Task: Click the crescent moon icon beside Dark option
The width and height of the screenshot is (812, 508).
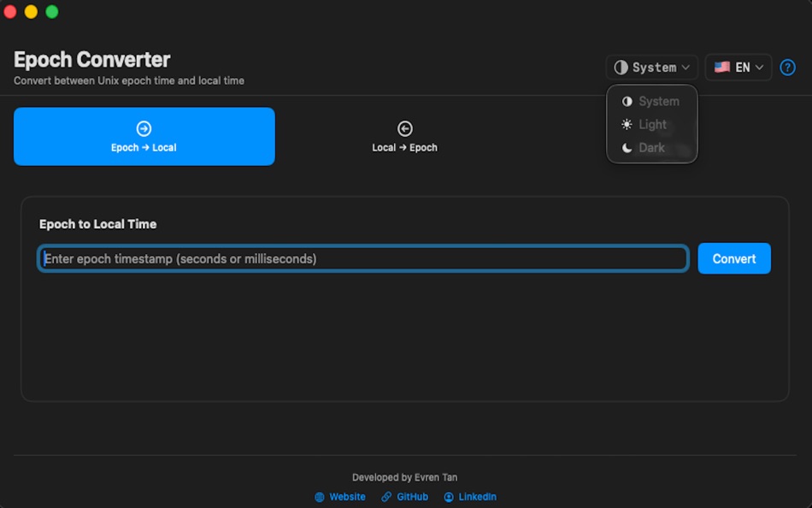Action: [x=627, y=147]
